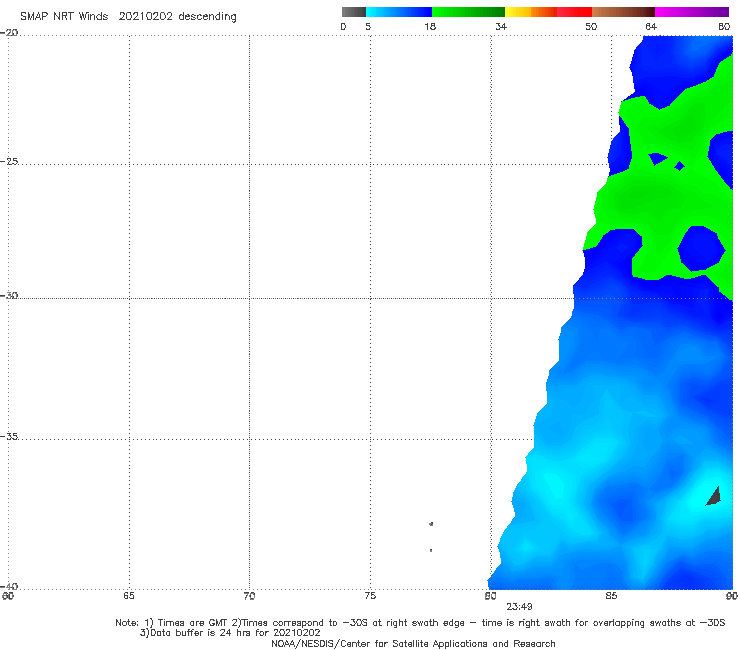Click the colorbar label '5'
The width and height of the screenshot is (740, 650).
tap(368, 27)
